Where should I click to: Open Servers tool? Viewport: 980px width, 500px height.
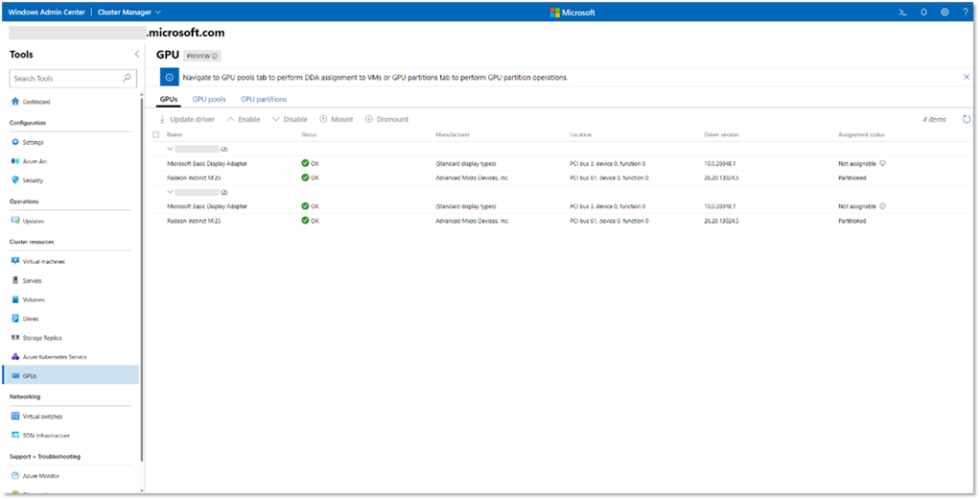pos(32,280)
